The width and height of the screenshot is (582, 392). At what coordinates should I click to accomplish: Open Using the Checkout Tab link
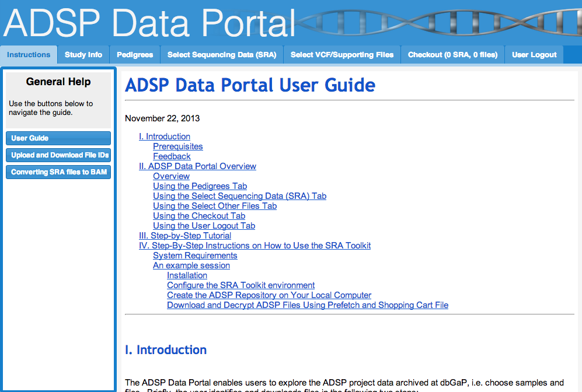pyautogui.click(x=199, y=216)
